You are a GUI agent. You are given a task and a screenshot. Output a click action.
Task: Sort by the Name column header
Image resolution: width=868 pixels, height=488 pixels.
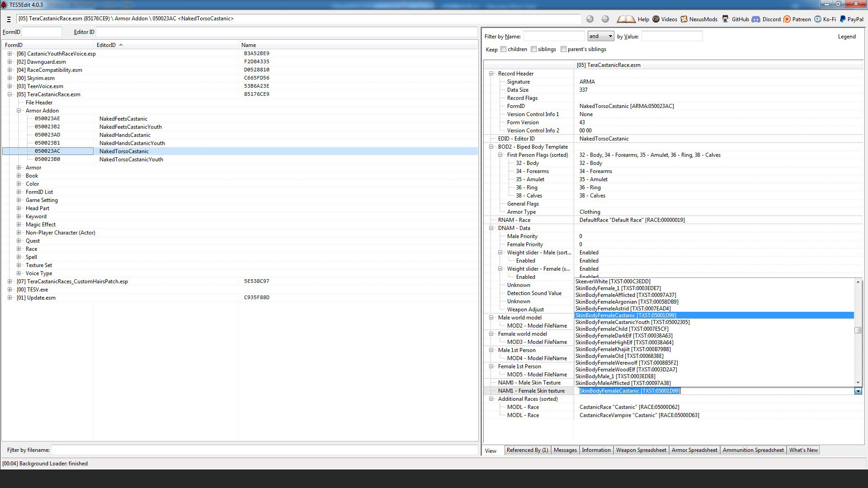click(x=358, y=45)
